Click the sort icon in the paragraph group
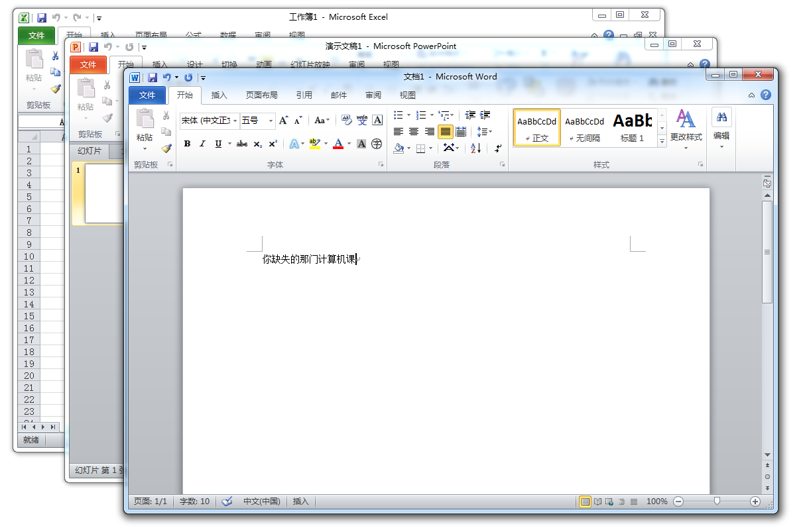This screenshot has height=532, width=803. coord(476,147)
